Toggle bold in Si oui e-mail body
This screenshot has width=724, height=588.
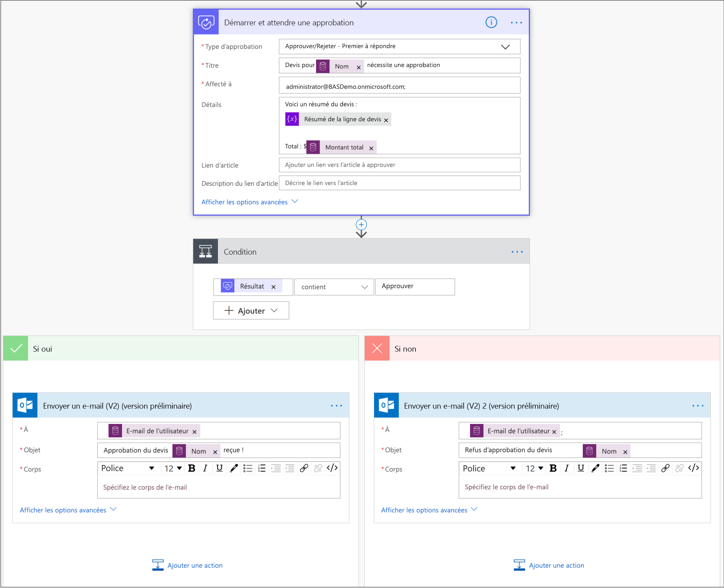pyautogui.click(x=192, y=468)
